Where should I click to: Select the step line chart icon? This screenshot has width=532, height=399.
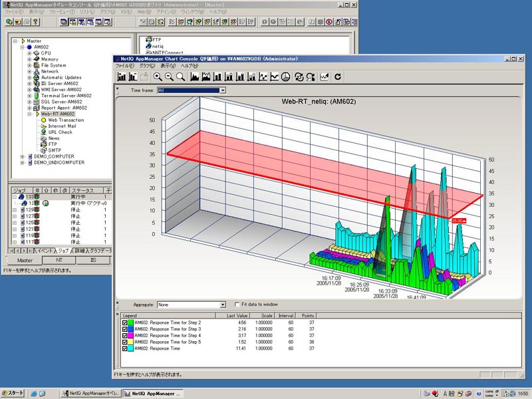pyautogui.click(x=275, y=76)
